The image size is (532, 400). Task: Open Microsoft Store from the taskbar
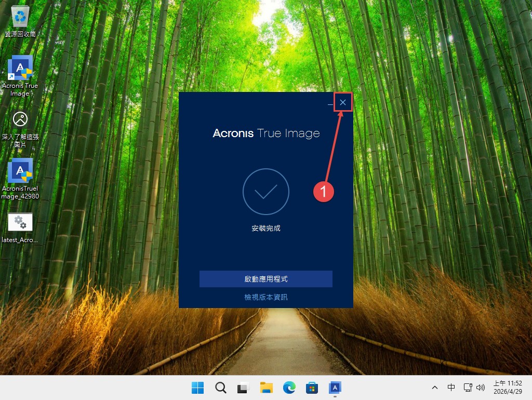pos(312,388)
